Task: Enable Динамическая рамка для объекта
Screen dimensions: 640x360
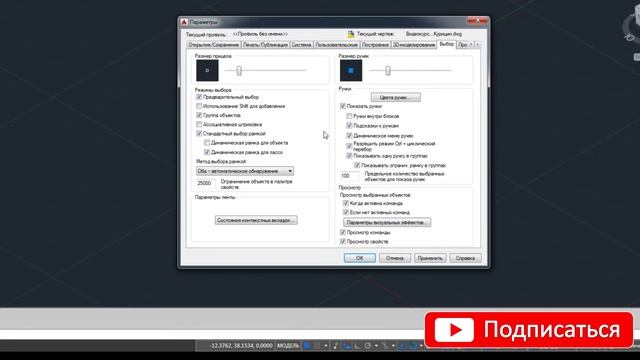Action: click(207, 143)
